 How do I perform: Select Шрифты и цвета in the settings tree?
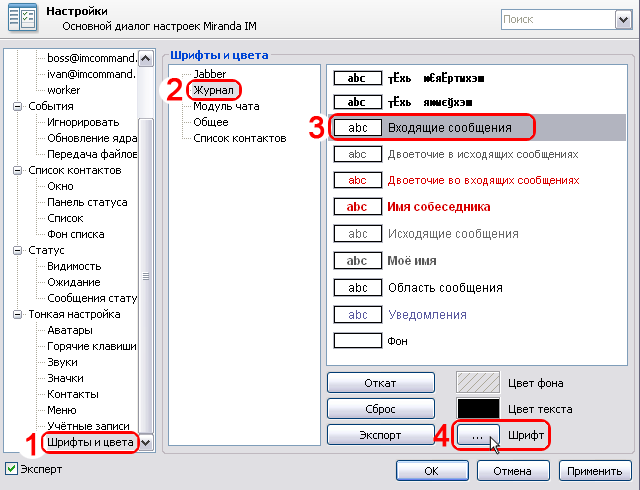pos(90,442)
